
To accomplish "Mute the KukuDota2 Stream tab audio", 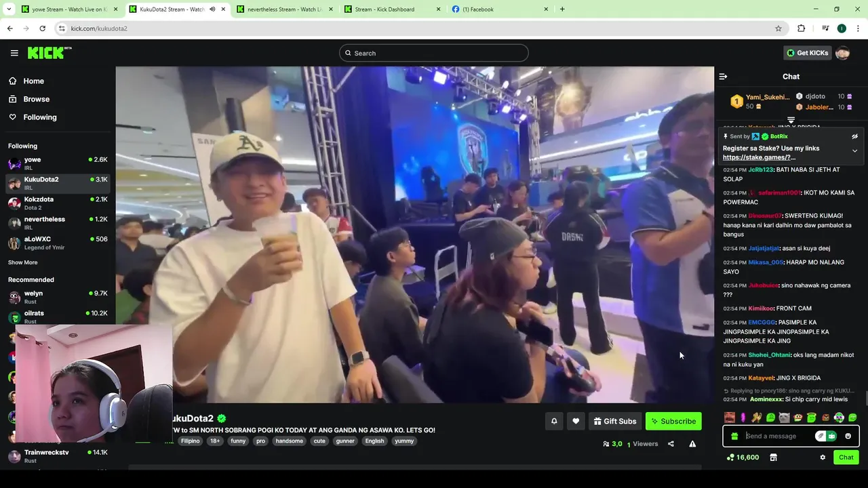I will tap(212, 9).
